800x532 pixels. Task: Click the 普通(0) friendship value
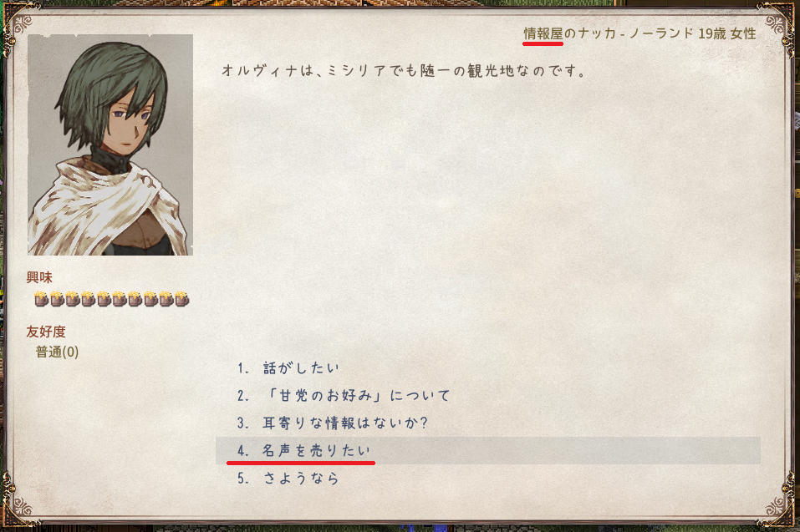click(x=57, y=352)
